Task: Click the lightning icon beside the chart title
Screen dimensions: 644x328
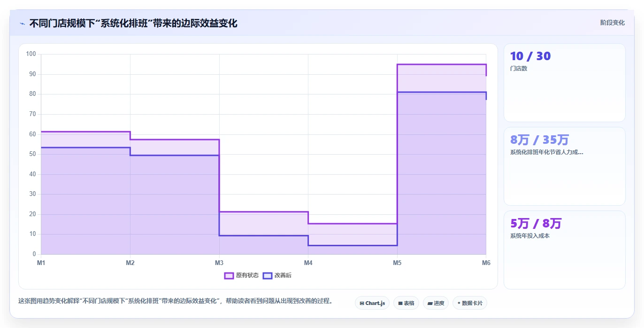Action: (x=22, y=23)
